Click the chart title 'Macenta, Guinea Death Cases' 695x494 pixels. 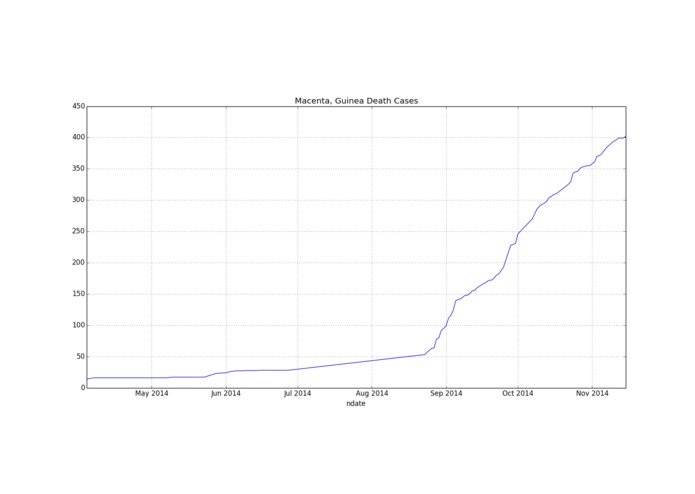(x=356, y=101)
